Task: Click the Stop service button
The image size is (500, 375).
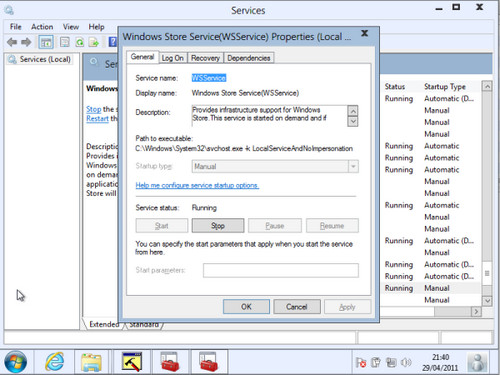Action: coord(218,226)
